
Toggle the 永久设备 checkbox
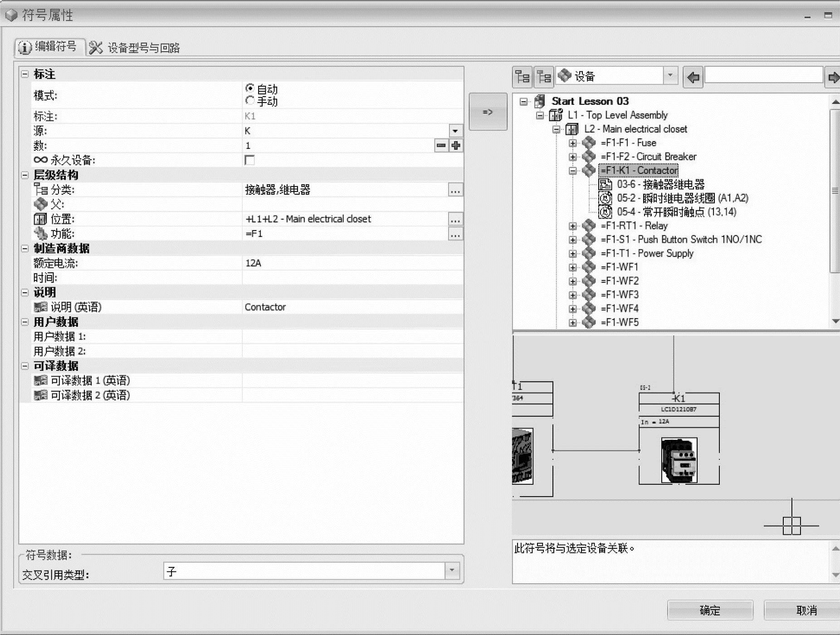click(249, 160)
